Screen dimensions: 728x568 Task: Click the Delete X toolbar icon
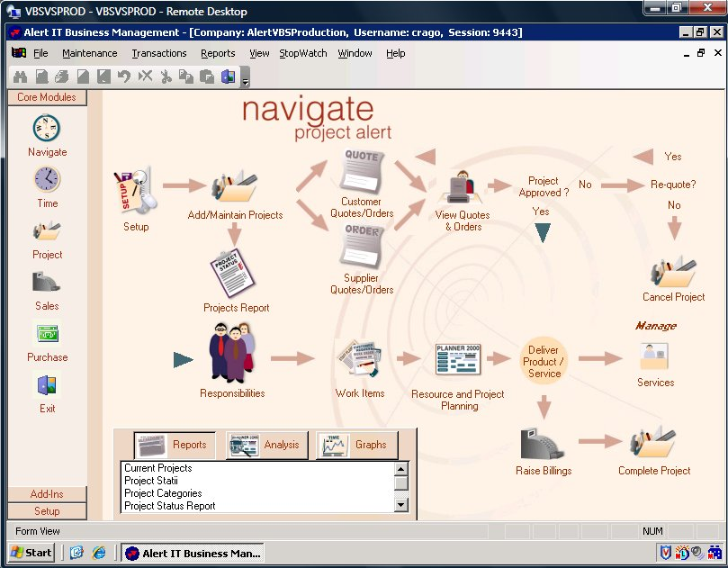point(145,77)
